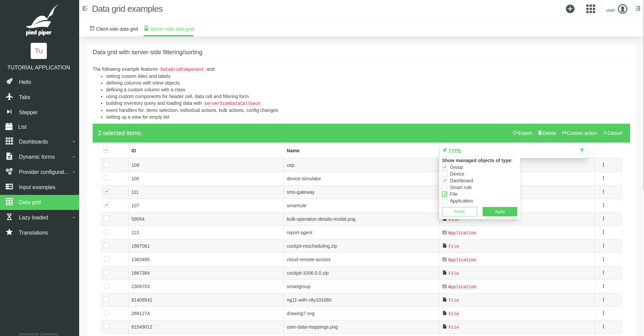644x336 pixels.
Task: Expand the Dashboards menu chevron
Action: pos(74,142)
